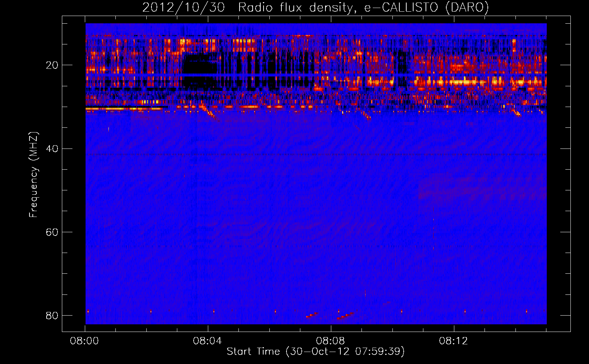Click the 08:08 time tick label

pos(331,341)
